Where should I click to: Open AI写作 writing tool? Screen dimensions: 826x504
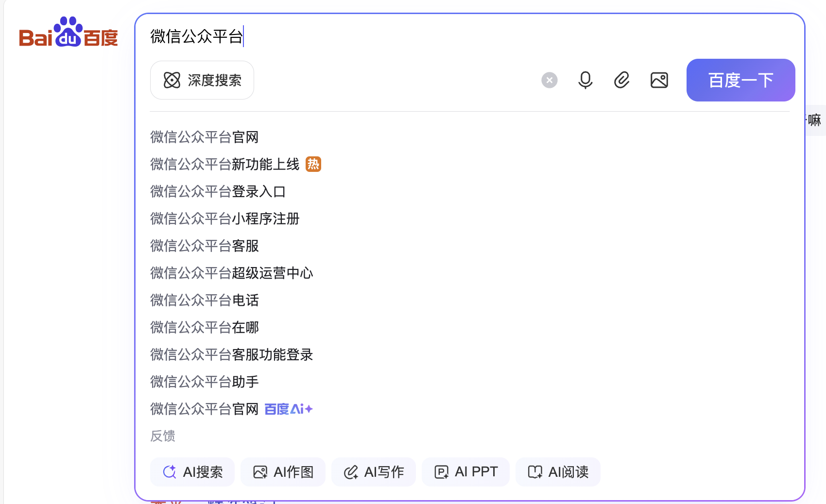pos(374,472)
